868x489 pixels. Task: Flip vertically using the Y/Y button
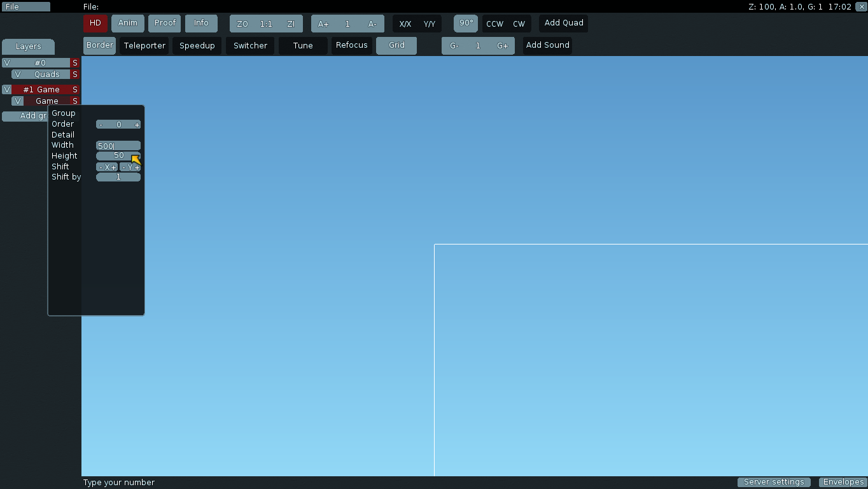[x=430, y=24]
